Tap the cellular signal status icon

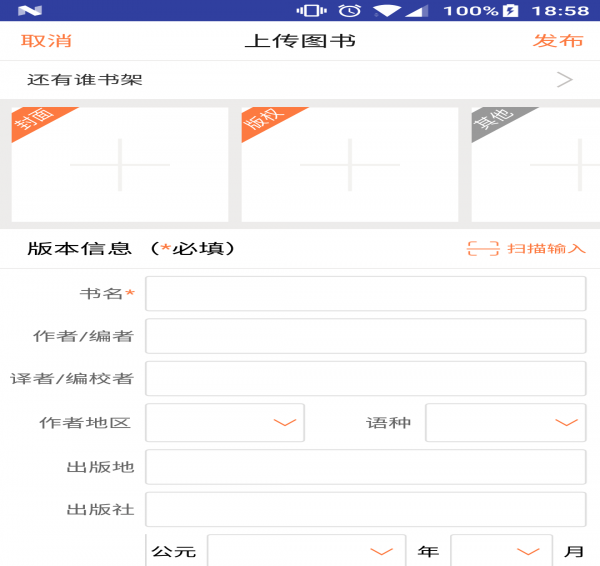click(x=416, y=11)
